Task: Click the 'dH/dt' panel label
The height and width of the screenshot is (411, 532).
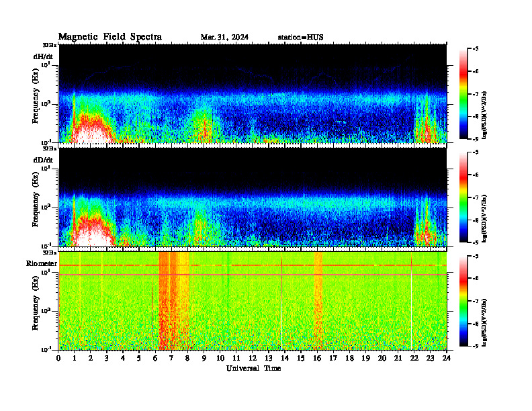Action: [x=43, y=56]
